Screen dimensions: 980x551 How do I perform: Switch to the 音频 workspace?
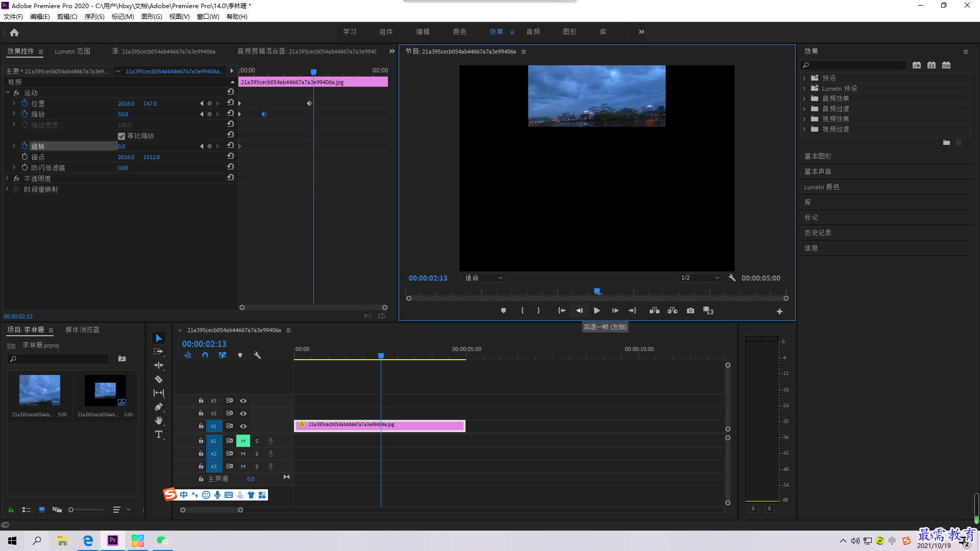(x=533, y=32)
